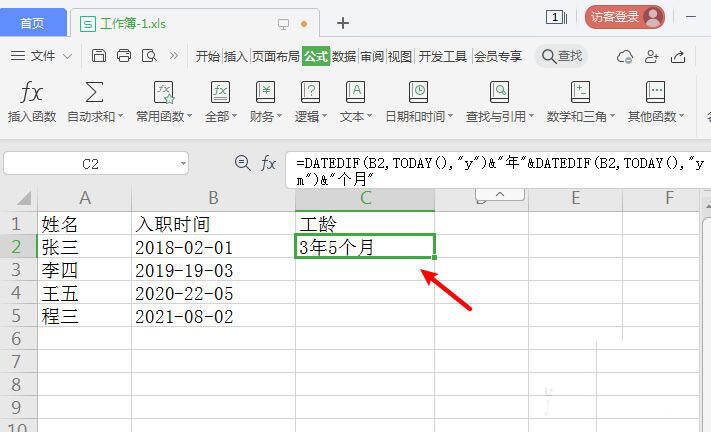Switch to the 会员专享 ribbon tab

coord(498,57)
